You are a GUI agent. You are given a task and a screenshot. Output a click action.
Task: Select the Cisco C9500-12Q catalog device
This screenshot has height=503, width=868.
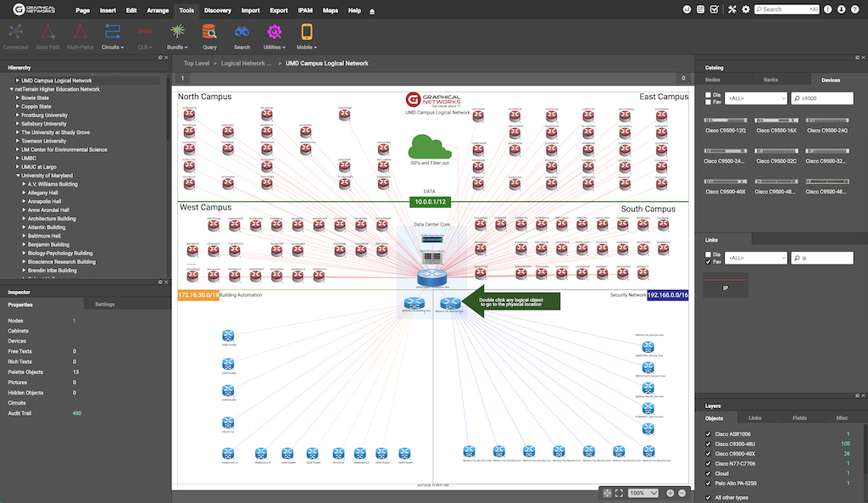click(x=726, y=126)
